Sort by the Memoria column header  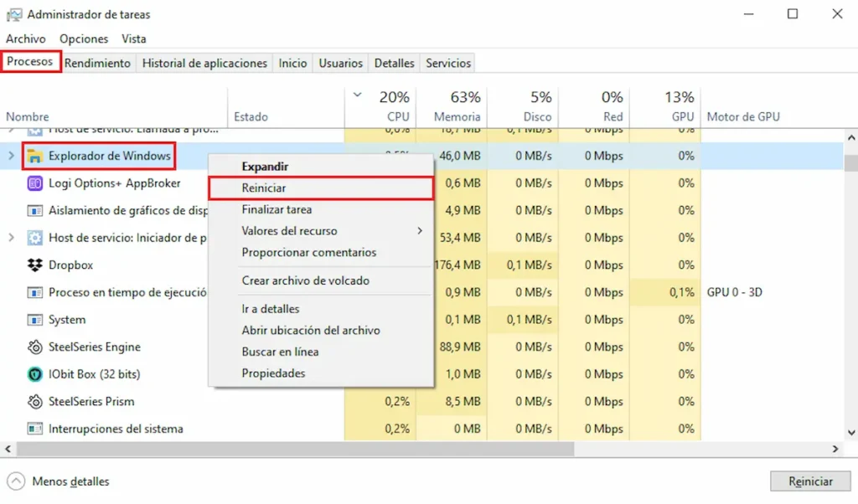click(452, 108)
